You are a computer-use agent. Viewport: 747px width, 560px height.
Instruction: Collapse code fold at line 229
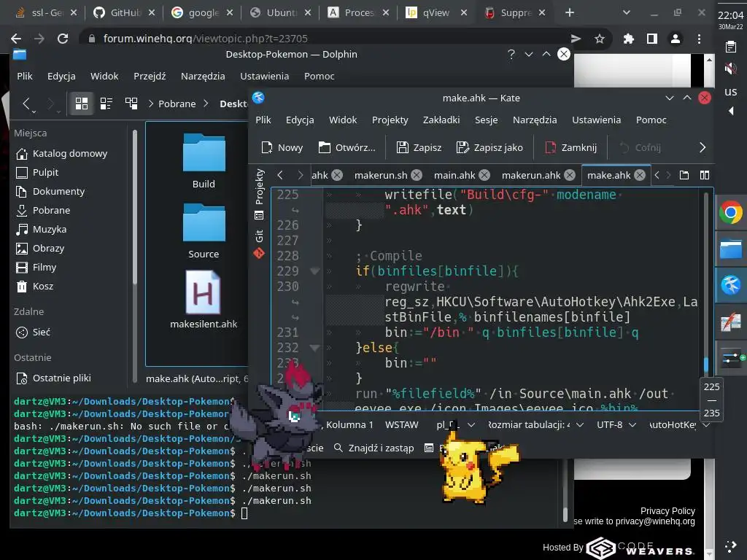[314, 271]
